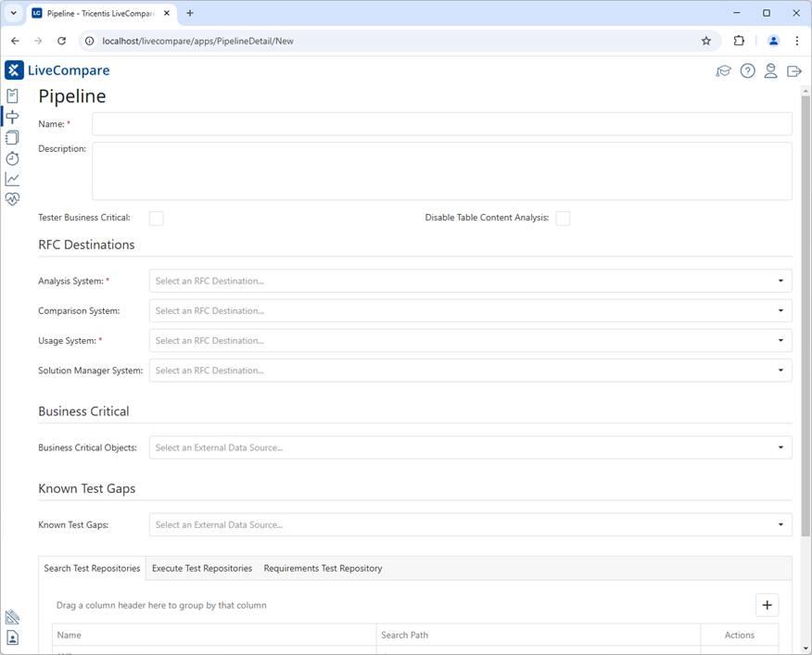This screenshot has width=812, height=655.
Task: Select the heartbeat monitoring sidebar icon
Action: (12, 198)
